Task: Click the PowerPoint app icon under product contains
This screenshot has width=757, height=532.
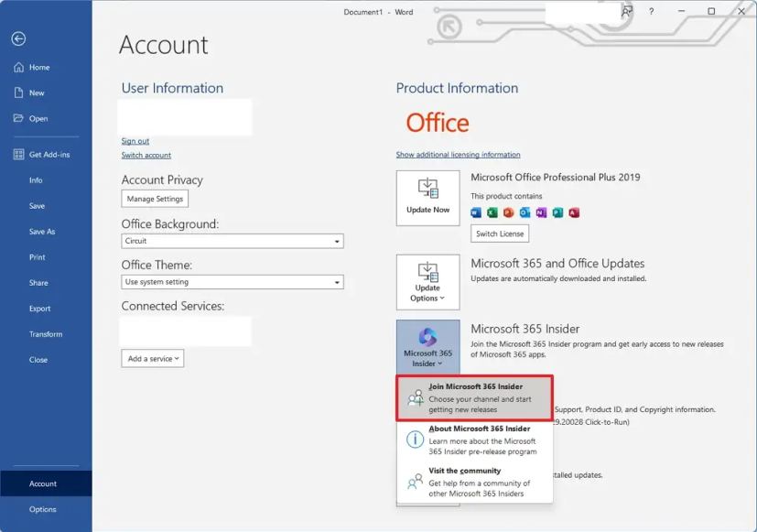Action: 508,212
